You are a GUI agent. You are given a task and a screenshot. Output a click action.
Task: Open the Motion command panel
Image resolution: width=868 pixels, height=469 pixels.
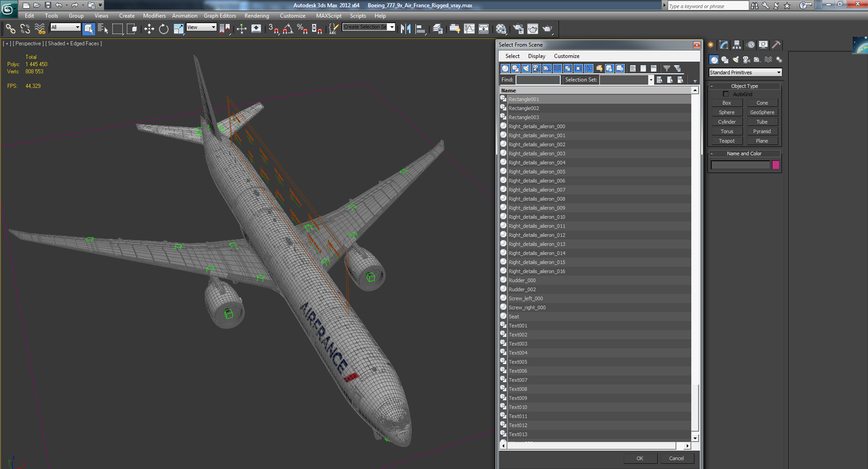point(750,45)
